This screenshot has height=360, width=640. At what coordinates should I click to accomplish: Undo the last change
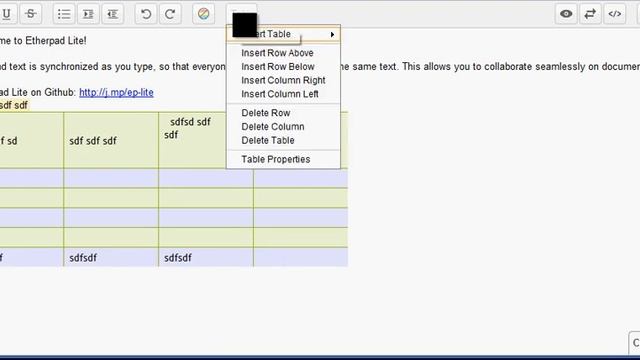coord(146,14)
